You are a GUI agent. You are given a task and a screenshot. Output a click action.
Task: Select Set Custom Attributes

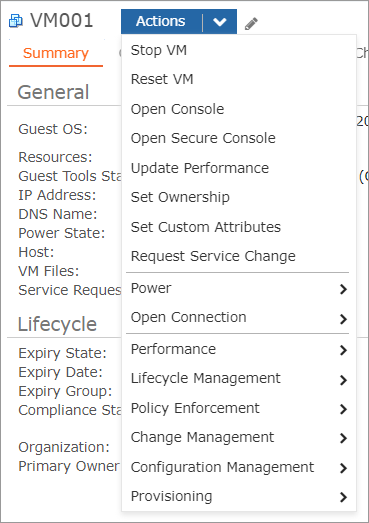(239, 227)
